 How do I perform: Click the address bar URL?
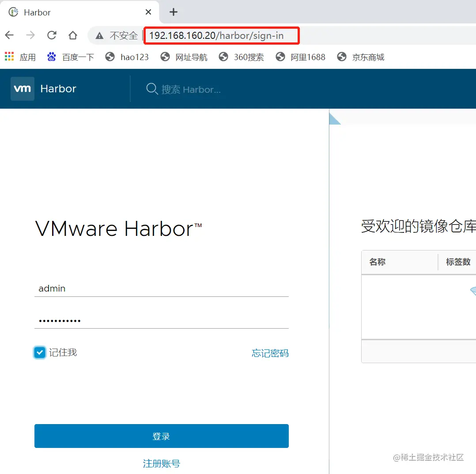216,35
